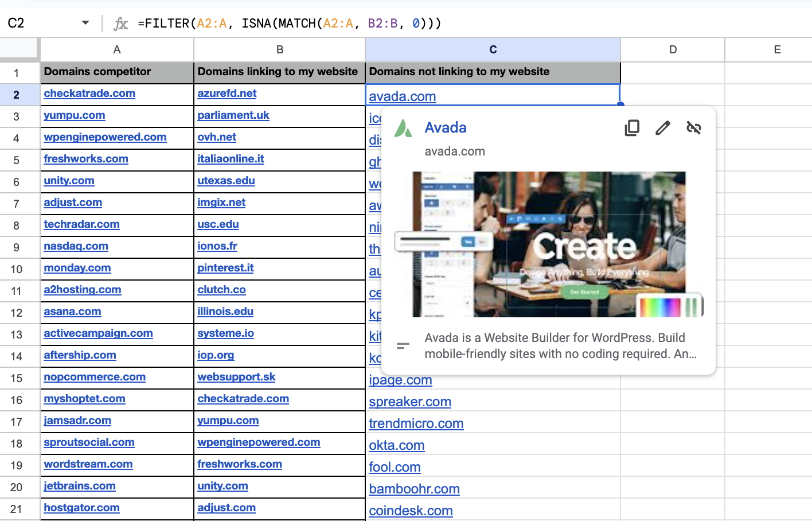Open bamboohr.com link
The image size is (812, 521).
(x=414, y=489)
